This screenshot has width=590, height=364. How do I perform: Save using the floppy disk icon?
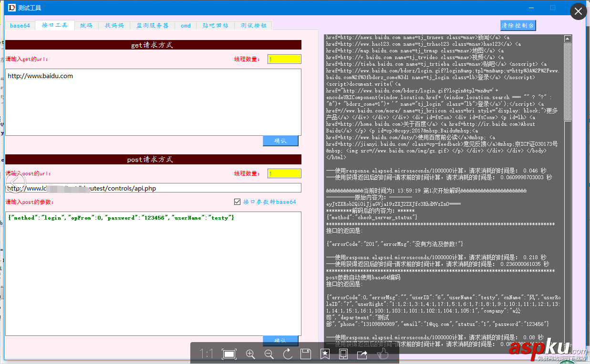point(306,354)
